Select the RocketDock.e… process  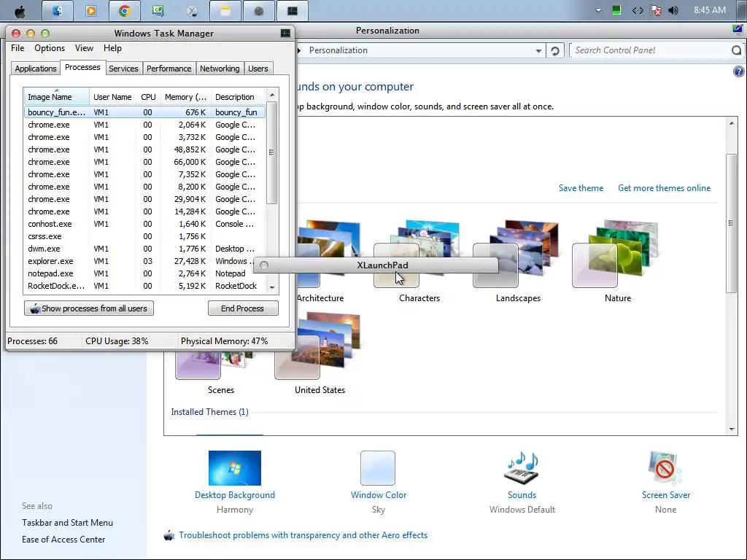point(145,286)
